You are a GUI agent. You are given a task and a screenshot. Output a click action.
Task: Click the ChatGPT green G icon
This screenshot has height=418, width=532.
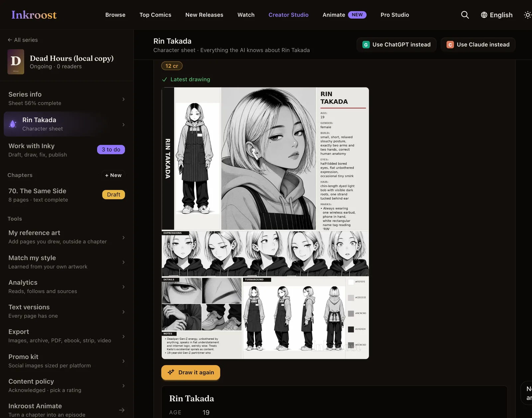point(366,45)
